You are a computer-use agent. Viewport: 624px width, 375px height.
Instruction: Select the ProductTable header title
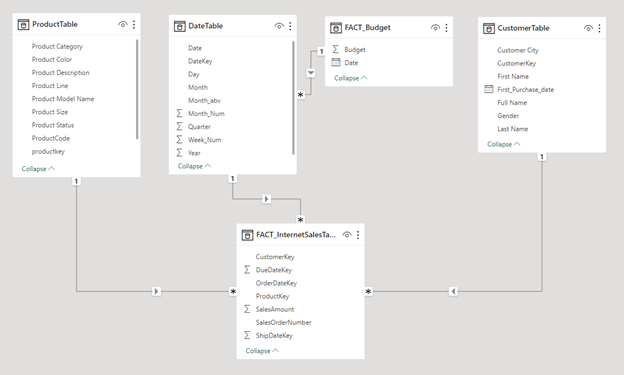coord(55,24)
